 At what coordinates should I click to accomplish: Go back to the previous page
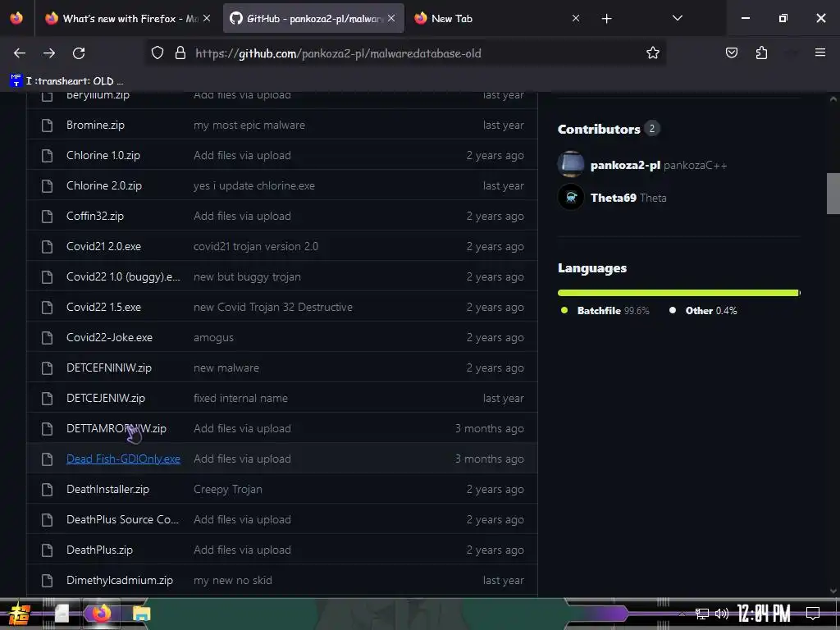pyautogui.click(x=20, y=53)
